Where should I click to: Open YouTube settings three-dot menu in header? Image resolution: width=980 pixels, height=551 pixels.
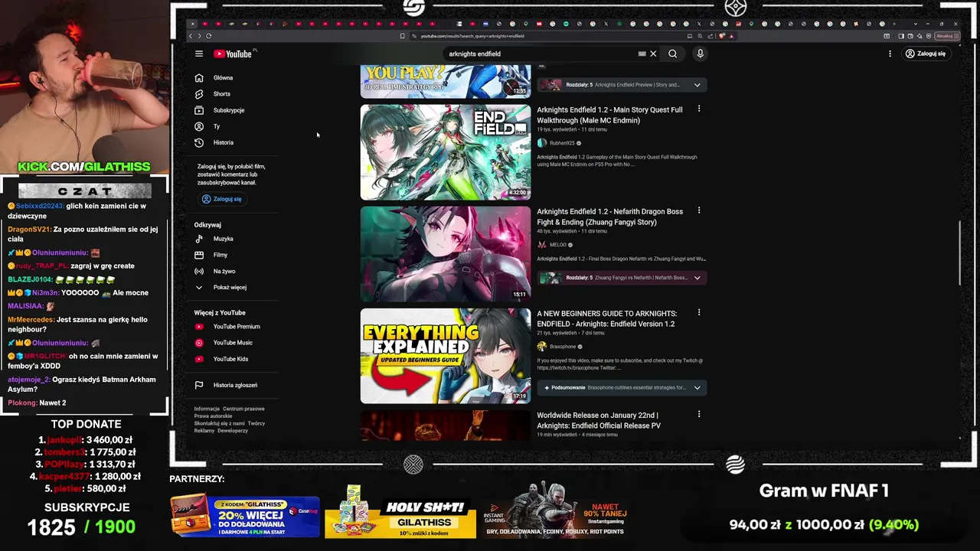890,54
